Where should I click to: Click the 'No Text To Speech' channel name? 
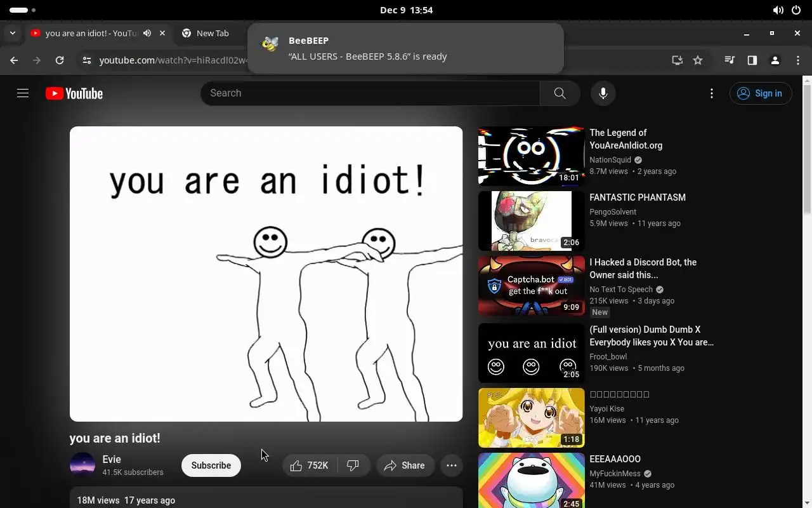pos(621,290)
